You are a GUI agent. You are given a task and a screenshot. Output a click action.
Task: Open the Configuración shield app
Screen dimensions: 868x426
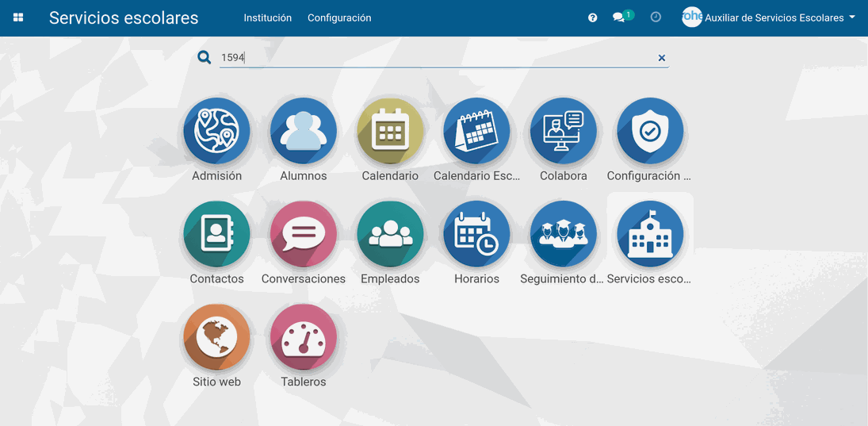coord(651,131)
